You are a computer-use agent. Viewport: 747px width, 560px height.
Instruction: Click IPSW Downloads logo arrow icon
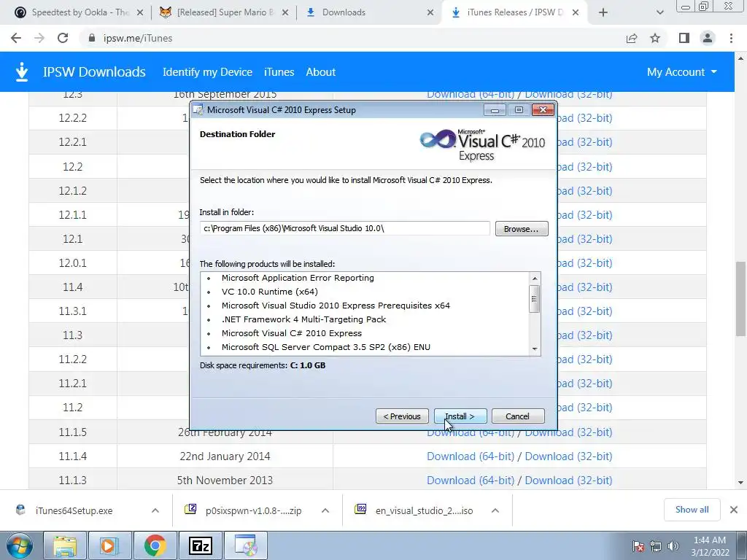[21, 72]
